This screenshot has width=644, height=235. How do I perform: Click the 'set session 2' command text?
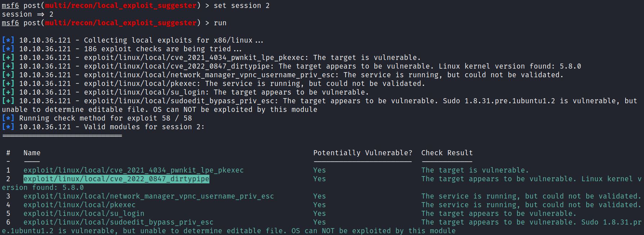[241, 5]
